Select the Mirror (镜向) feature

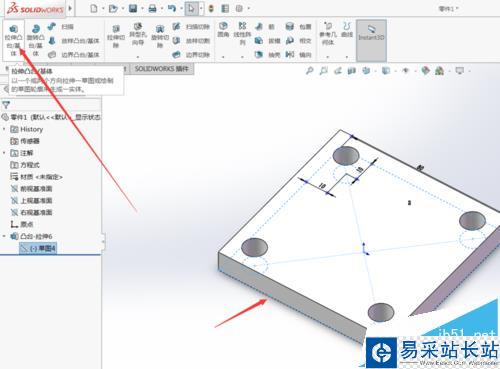(298, 55)
